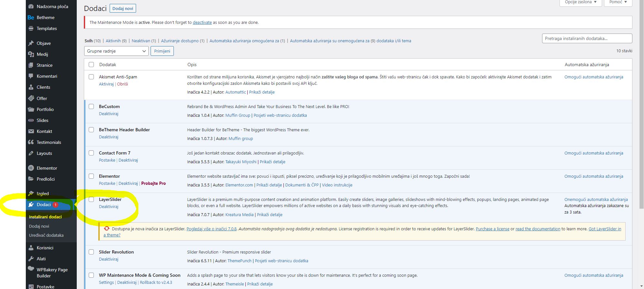Open Kreatura Media author link

(x=240, y=214)
